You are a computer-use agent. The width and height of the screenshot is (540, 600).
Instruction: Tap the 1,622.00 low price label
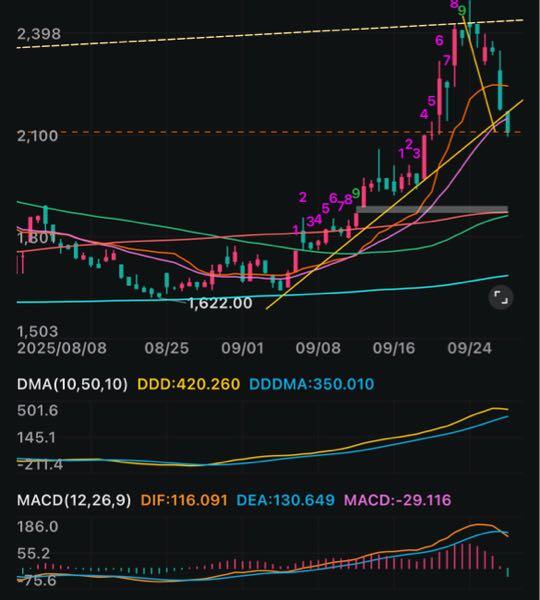[220, 303]
